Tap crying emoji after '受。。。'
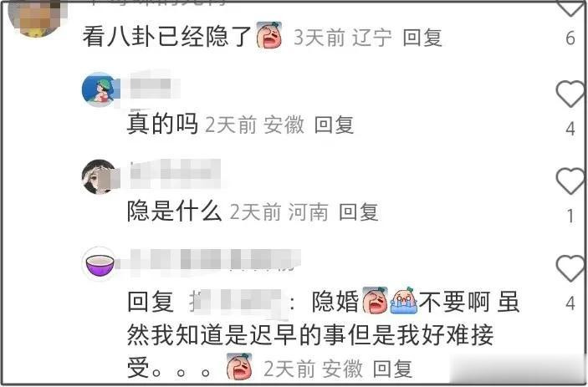 point(239,366)
